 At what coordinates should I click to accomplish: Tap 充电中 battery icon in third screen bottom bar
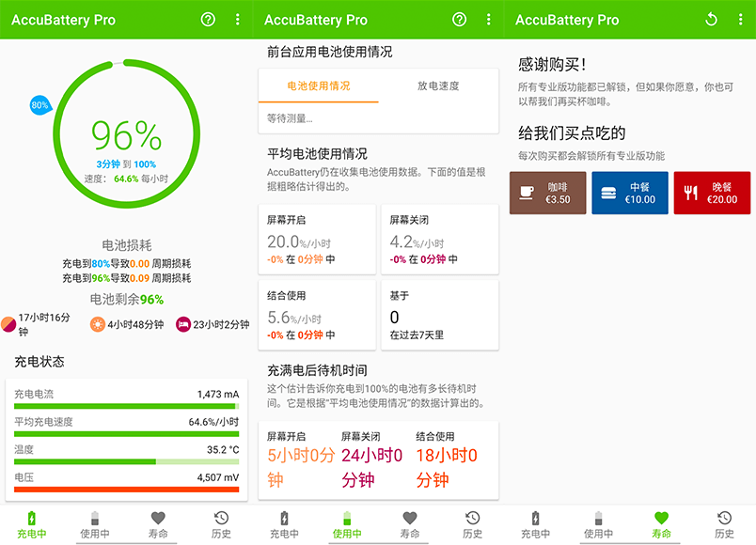tap(535, 518)
